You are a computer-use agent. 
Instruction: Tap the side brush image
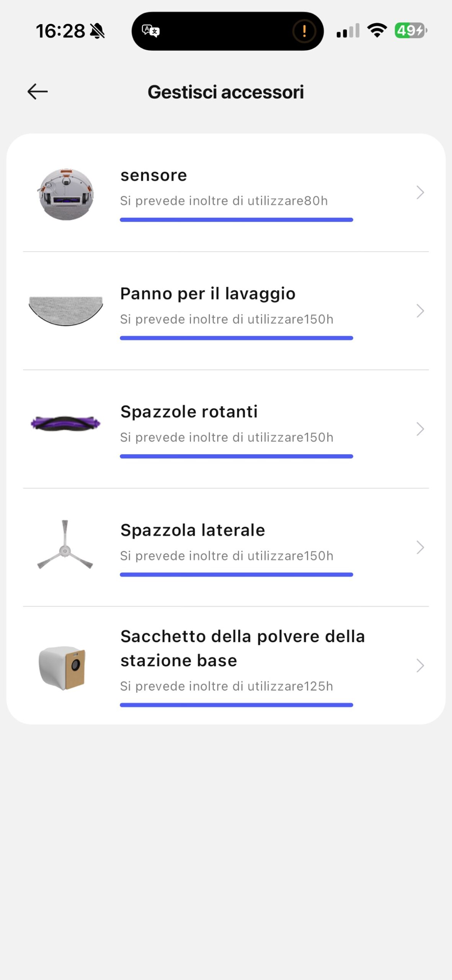[65, 545]
